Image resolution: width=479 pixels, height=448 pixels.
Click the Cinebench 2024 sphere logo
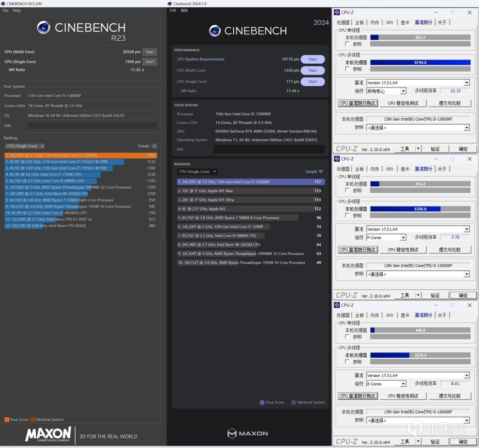point(215,31)
